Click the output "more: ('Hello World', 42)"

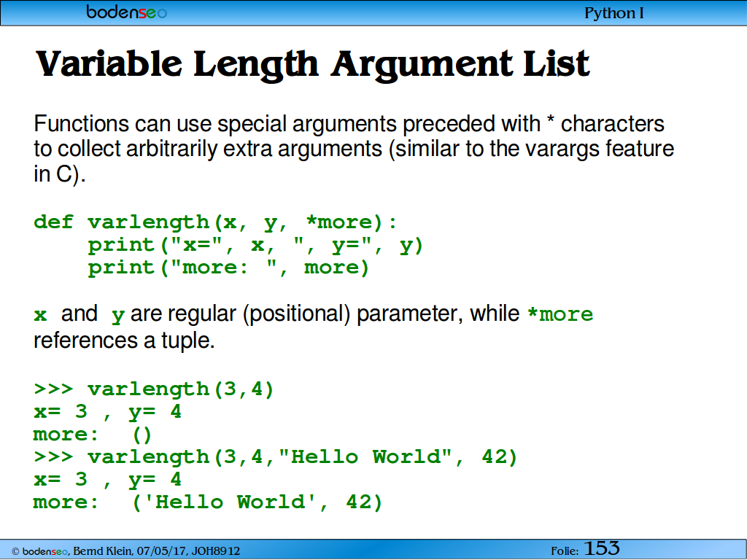click(208, 502)
